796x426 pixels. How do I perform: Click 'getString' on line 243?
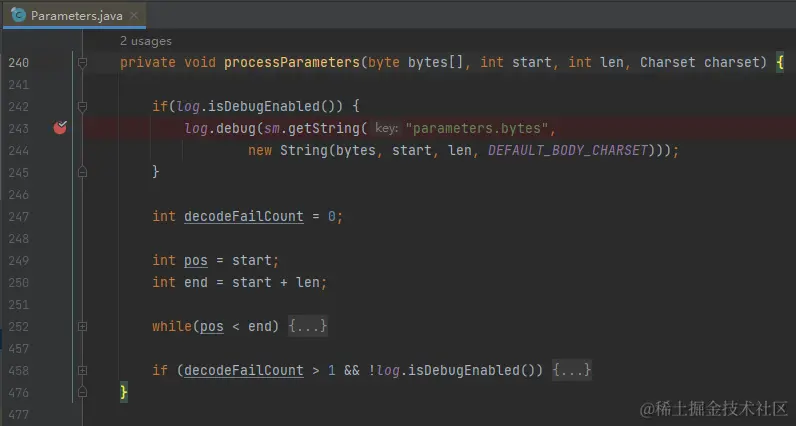(324, 128)
